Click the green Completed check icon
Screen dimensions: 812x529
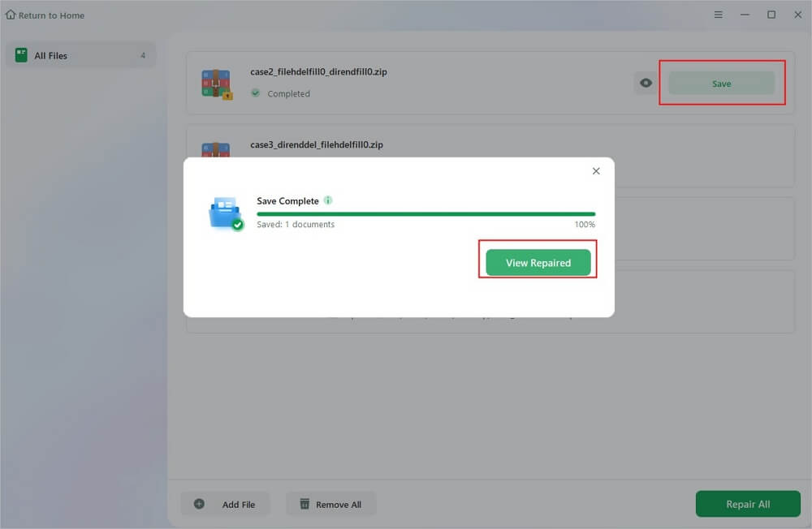[255, 93]
